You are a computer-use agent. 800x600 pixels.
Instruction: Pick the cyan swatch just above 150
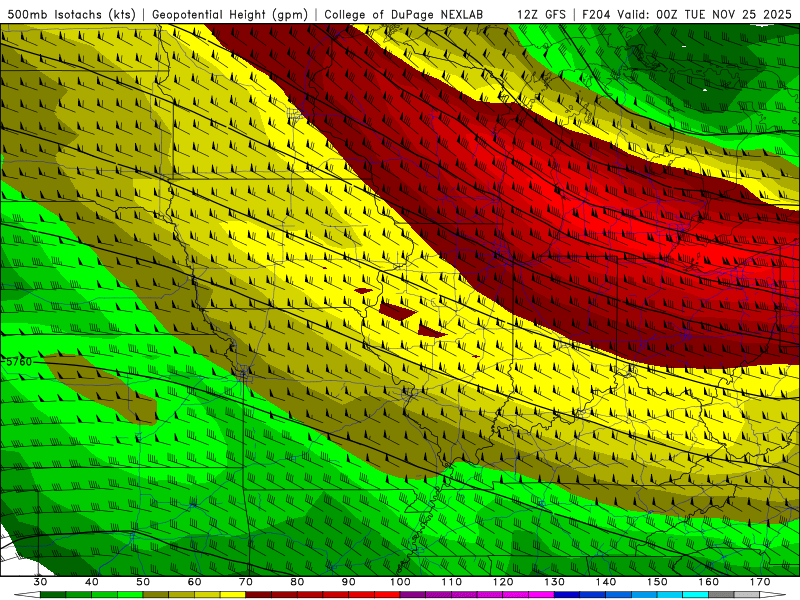670,595
